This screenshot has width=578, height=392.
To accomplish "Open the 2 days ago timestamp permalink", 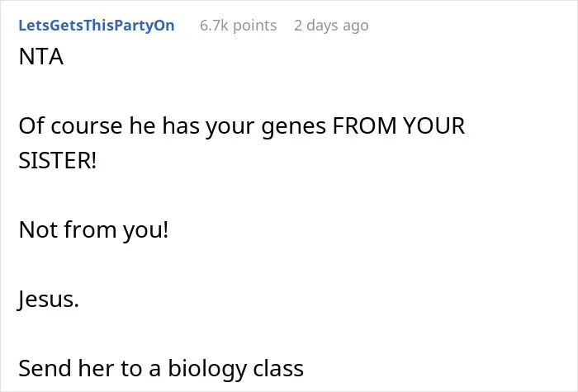I will coord(331,26).
